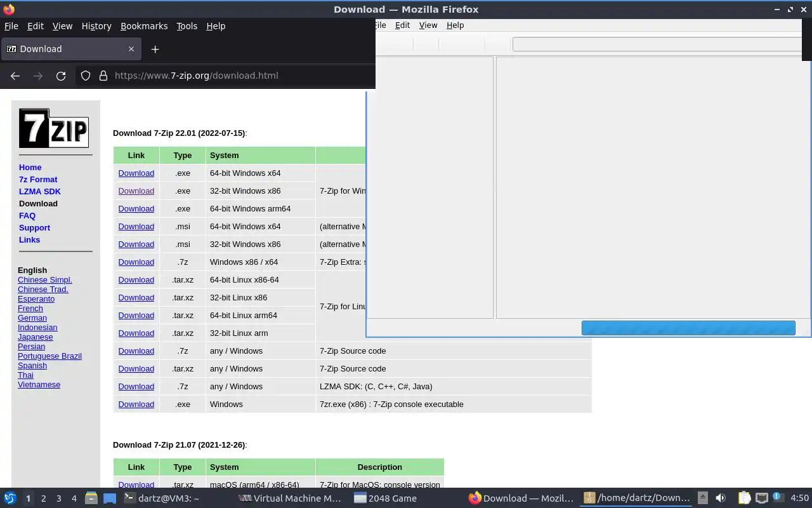The height and width of the screenshot is (508, 812).
Task: Download the 64-bit Windows arm64 .exe
Action: click(136, 208)
